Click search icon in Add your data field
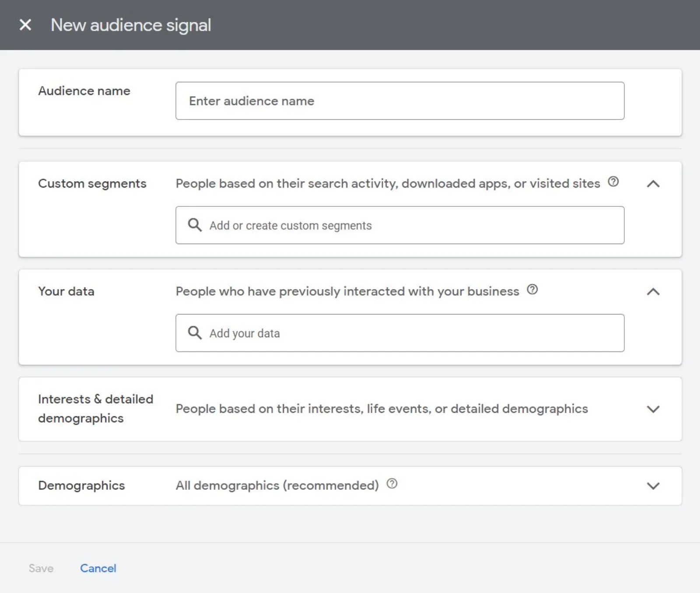This screenshot has width=700, height=593. point(195,333)
